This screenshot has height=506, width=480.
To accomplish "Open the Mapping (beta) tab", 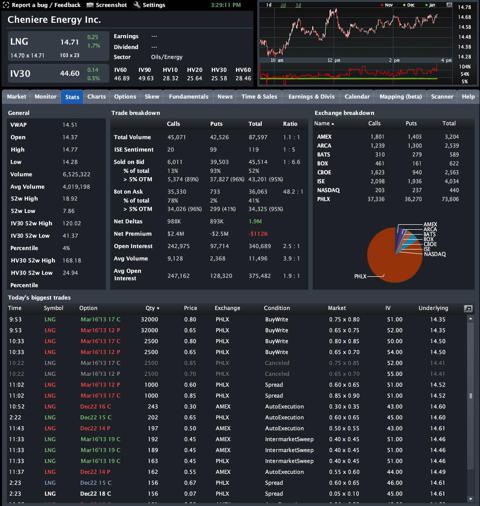I will coord(401,97).
